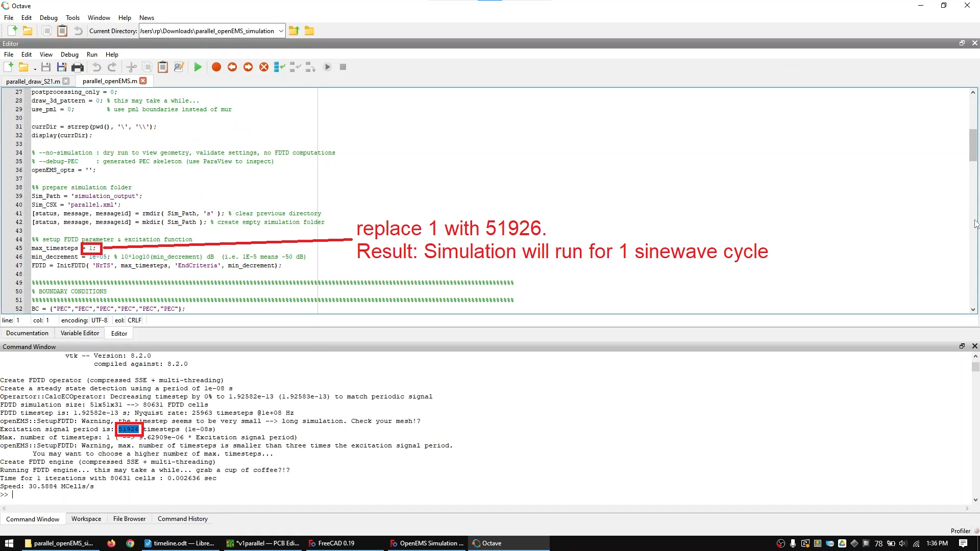Jump to the previous breakpoint
The width and height of the screenshot is (980, 551).
[x=232, y=67]
